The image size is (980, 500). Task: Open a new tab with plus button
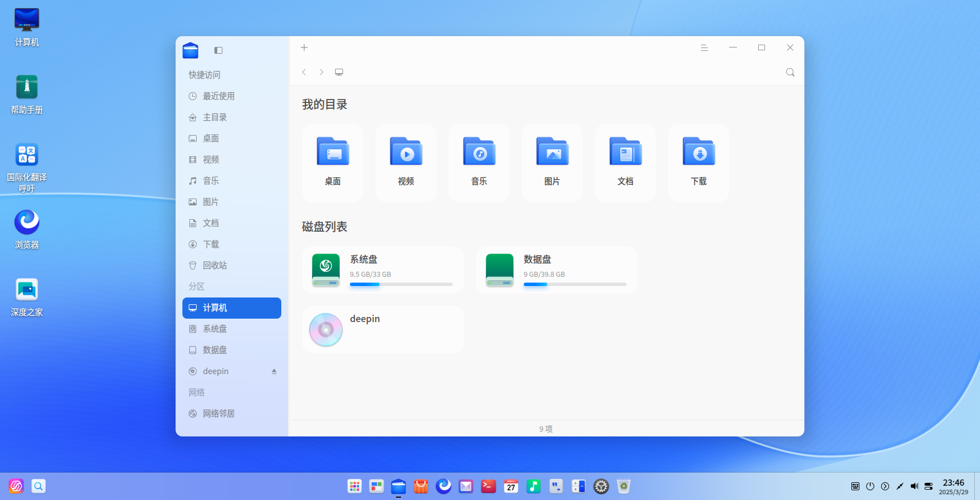tap(304, 47)
